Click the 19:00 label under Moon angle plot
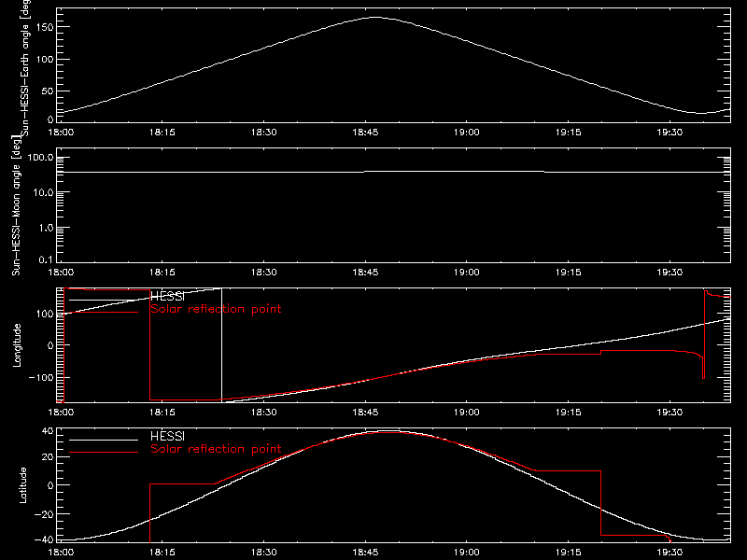 click(467, 273)
